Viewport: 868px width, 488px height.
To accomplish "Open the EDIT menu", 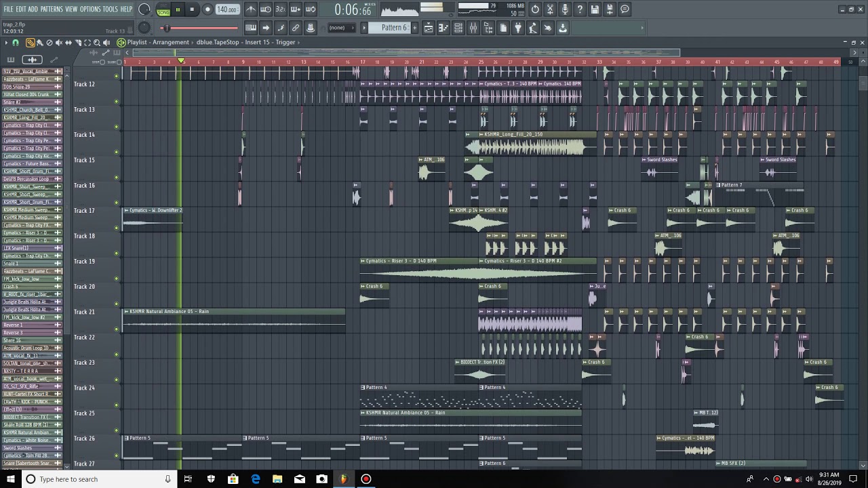I will point(20,9).
